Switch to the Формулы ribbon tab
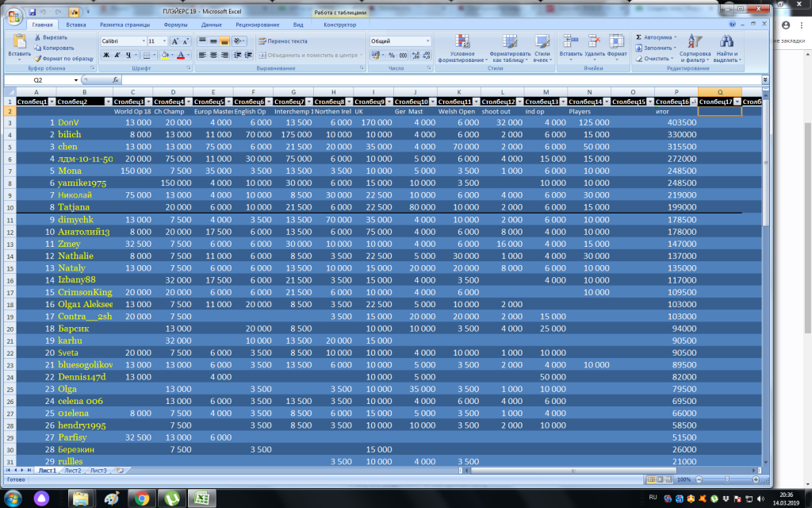 click(x=175, y=25)
